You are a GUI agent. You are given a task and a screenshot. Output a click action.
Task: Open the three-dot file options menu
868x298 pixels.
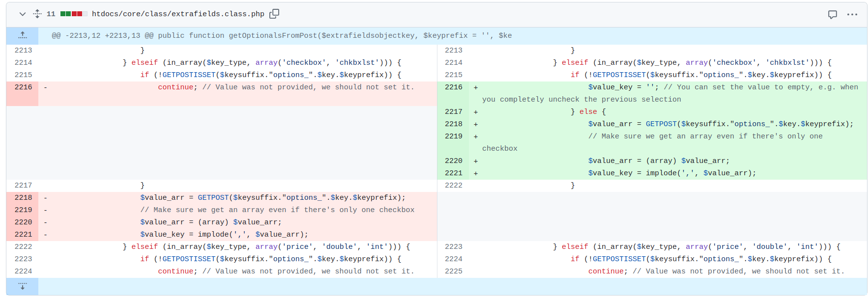(852, 14)
